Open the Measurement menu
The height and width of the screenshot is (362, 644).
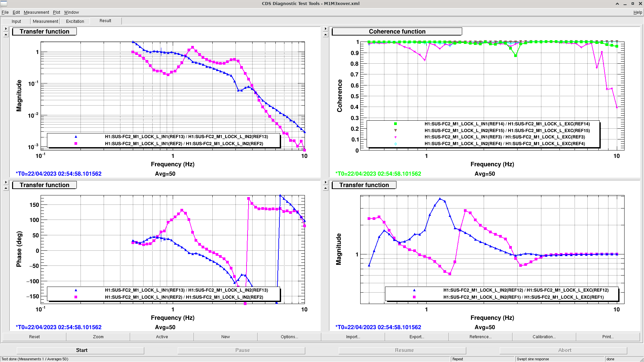36,12
